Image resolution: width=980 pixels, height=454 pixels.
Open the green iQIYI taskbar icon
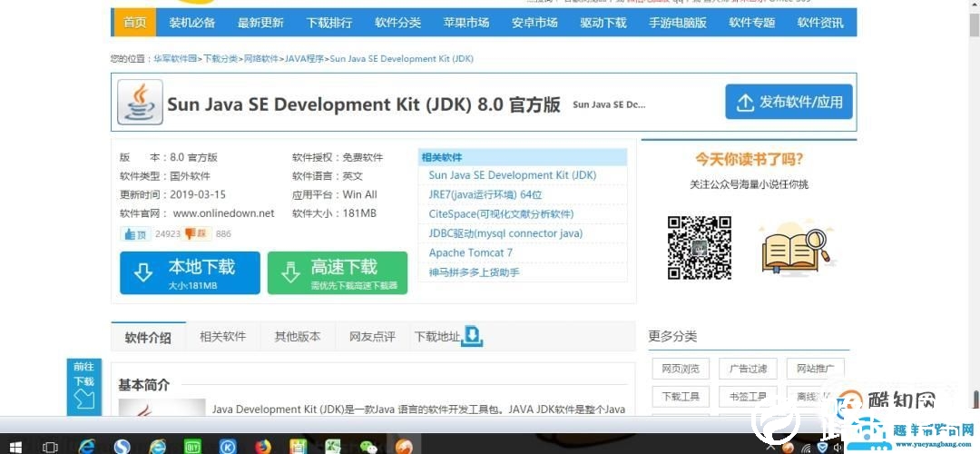[191, 447]
